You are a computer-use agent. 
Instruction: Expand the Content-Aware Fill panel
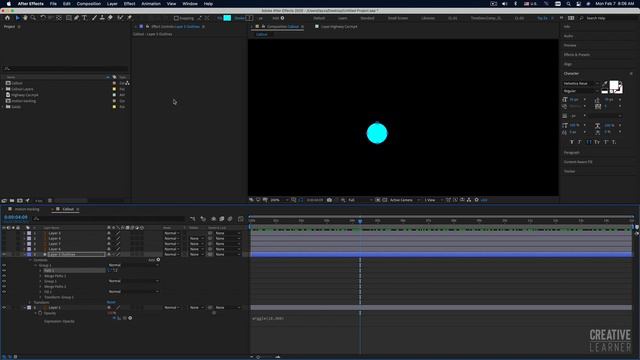click(578, 162)
